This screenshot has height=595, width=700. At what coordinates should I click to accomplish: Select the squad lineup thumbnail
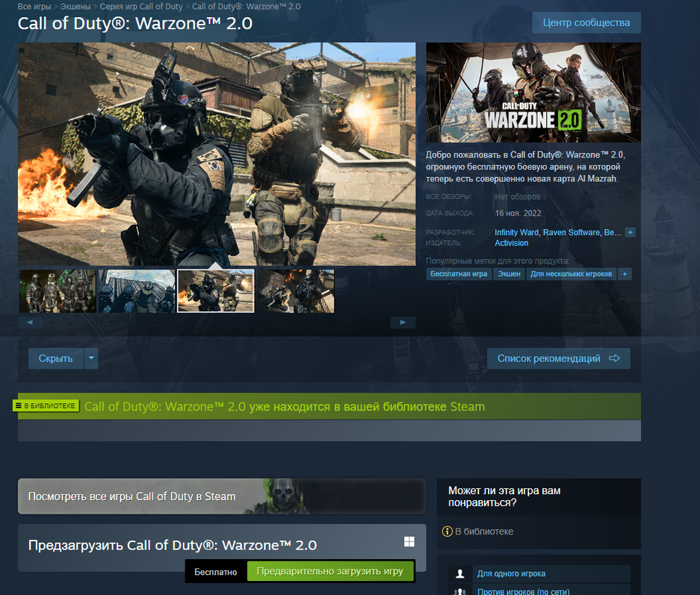coord(58,291)
